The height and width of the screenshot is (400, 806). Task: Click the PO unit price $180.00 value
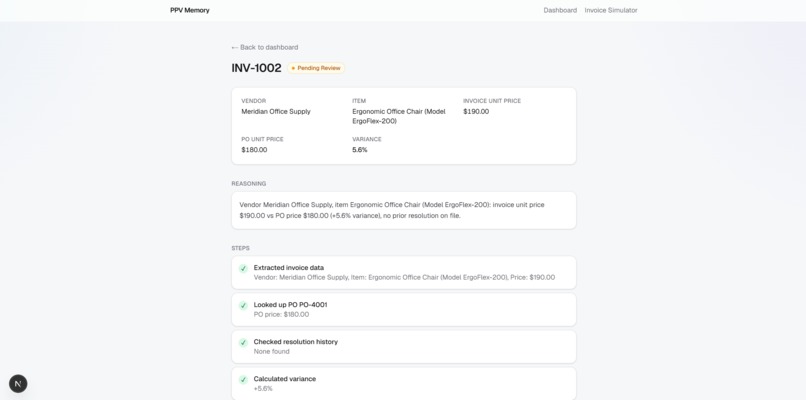click(254, 150)
